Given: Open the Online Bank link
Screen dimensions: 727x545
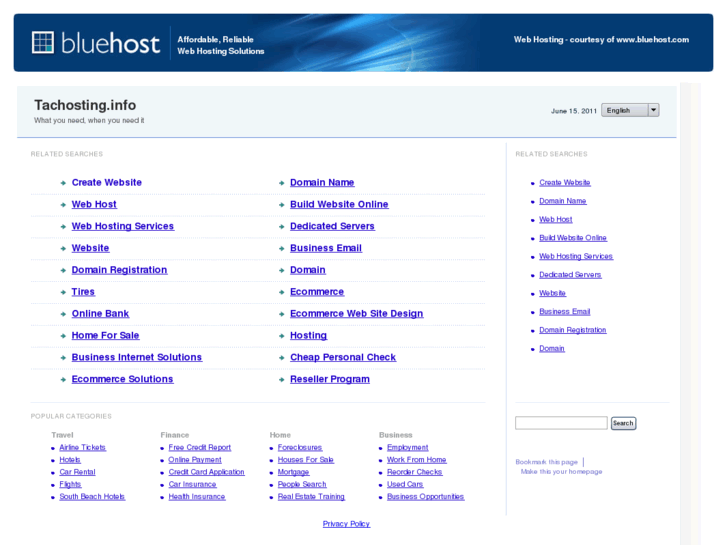Looking at the screenshot, I should (x=100, y=314).
